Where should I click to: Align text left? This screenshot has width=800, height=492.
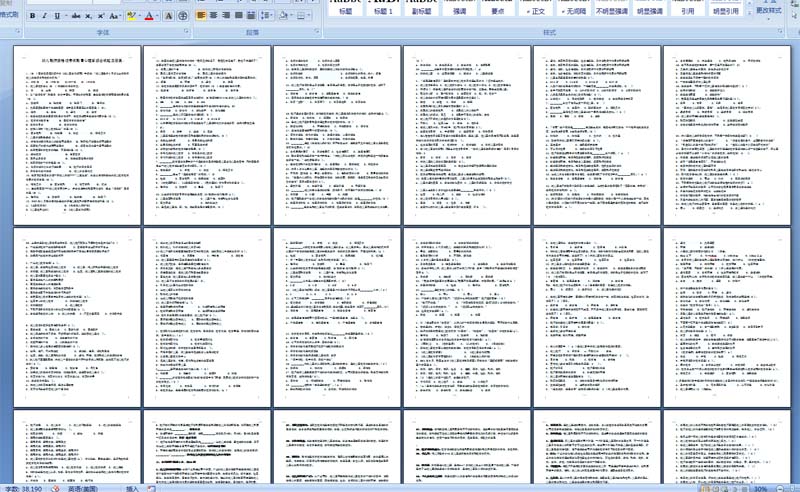pos(201,15)
